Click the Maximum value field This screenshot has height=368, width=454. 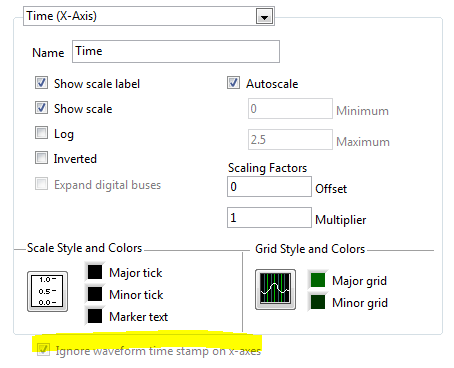tap(290, 140)
